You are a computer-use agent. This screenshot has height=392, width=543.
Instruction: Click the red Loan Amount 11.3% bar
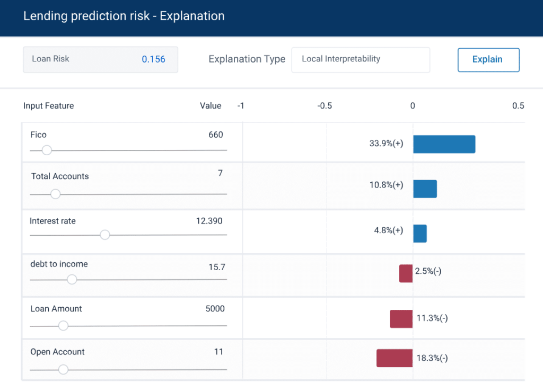(x=401, y=319)
